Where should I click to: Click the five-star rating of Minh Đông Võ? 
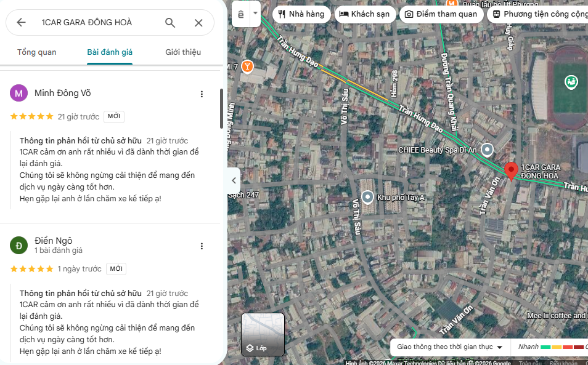pos(32,116)
